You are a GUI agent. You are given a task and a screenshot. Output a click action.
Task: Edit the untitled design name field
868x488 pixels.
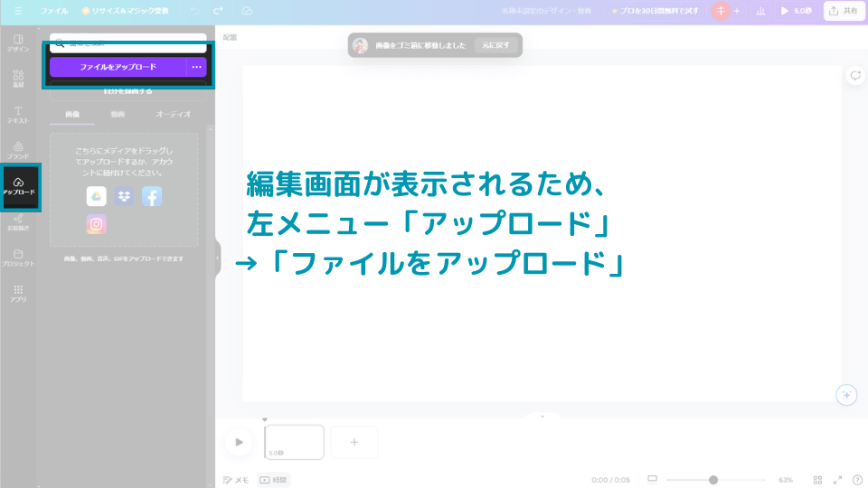tap(546, 11)
